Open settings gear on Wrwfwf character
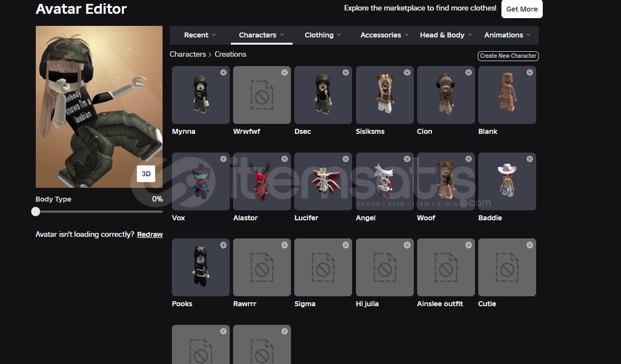Viewport: 621px width, 364px height. [x=284, y=72]
